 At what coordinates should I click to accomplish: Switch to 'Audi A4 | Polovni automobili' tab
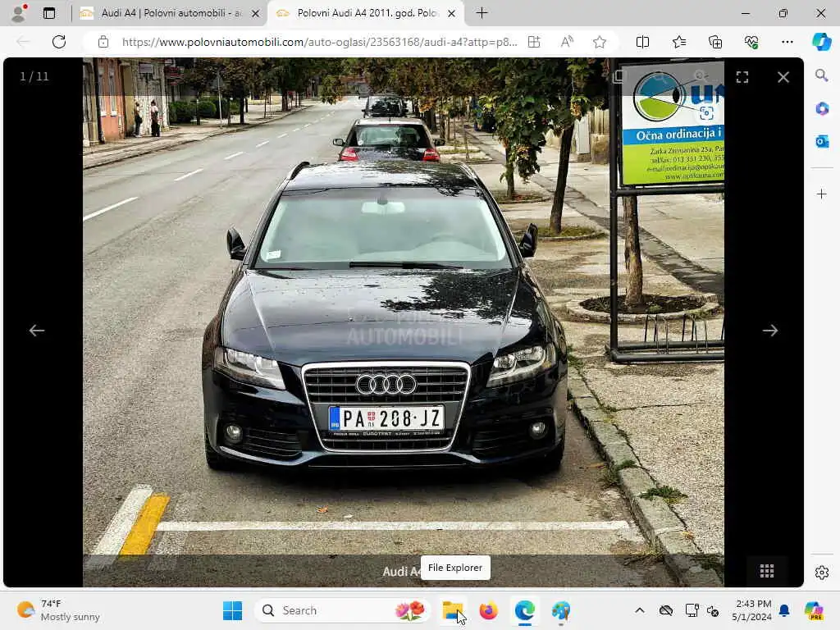point(171,13)
